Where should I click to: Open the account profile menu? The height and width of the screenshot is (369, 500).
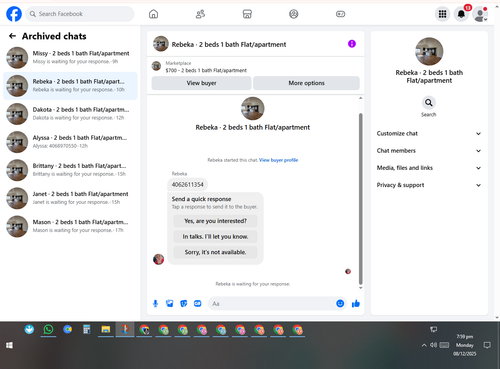pyautogui.click(x=480, y=14)
